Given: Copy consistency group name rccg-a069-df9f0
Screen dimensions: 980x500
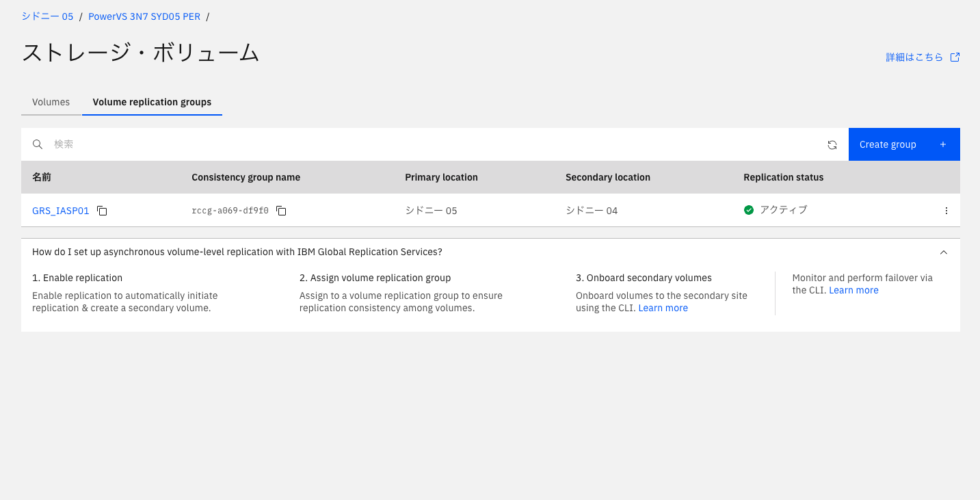Looking at the screenshot, I should coord(281,211).
